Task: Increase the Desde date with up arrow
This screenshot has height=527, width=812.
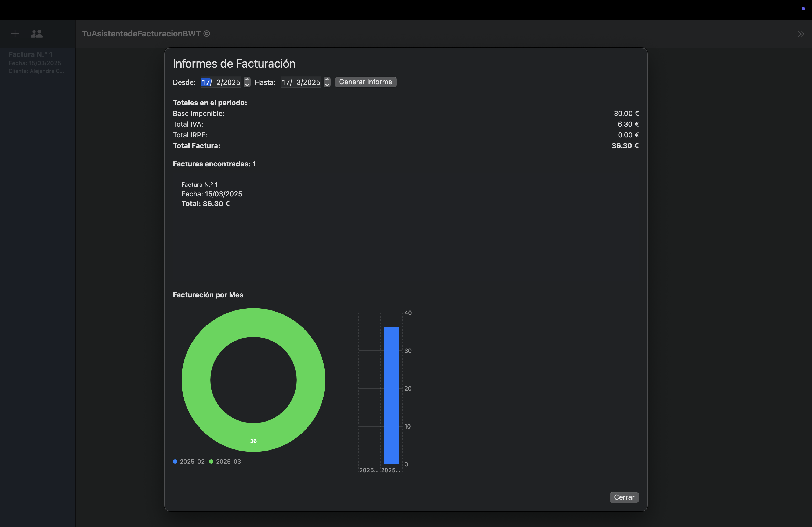Action: (x=247, y=79)
